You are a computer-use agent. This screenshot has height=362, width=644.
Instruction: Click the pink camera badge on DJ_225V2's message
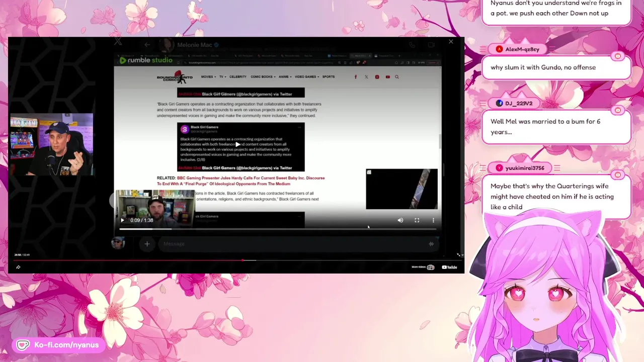618,110
